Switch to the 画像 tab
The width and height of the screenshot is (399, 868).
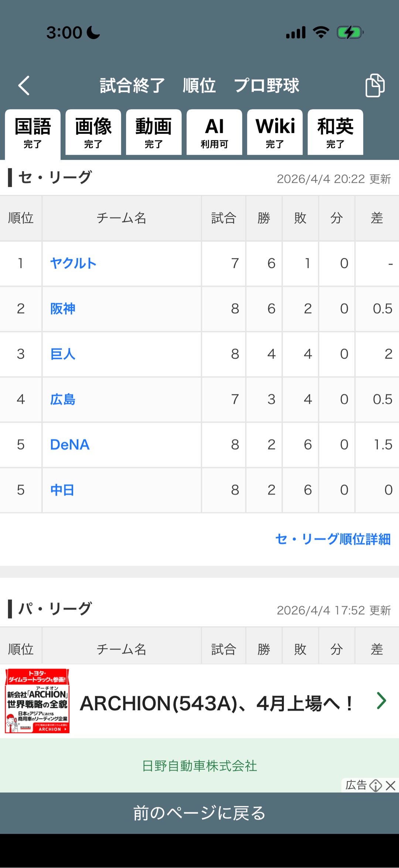93,132
